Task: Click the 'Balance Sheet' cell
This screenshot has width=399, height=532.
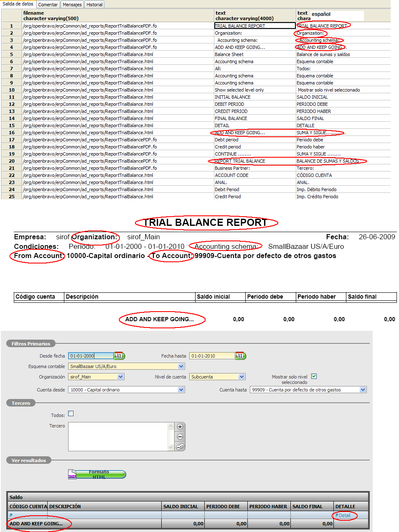Action: coord(254,54)
